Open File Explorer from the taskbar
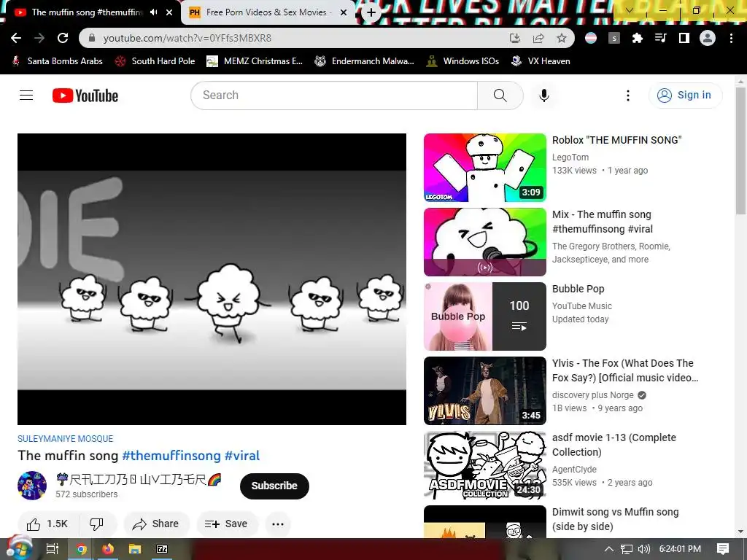Image resolution: width=747 pixels, height=560 pixels. [135, 549]
